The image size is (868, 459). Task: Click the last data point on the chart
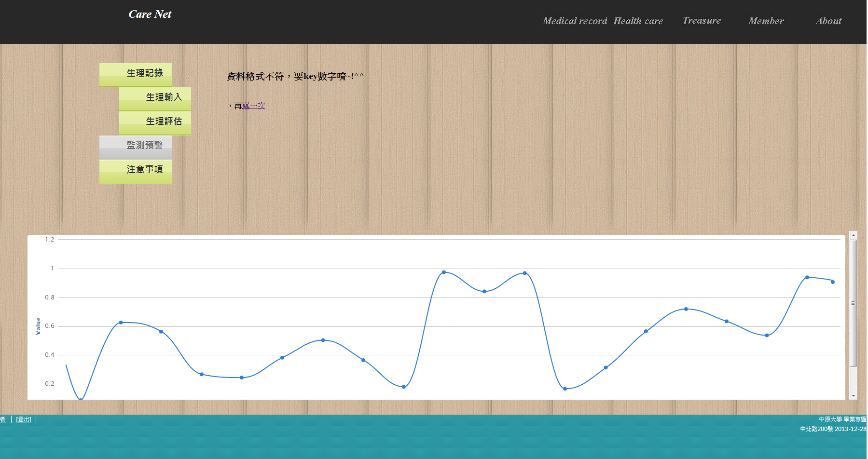click(832, 282)
